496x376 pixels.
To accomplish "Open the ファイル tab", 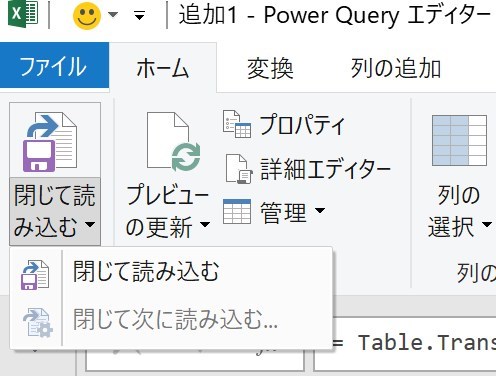I will 54,66.
